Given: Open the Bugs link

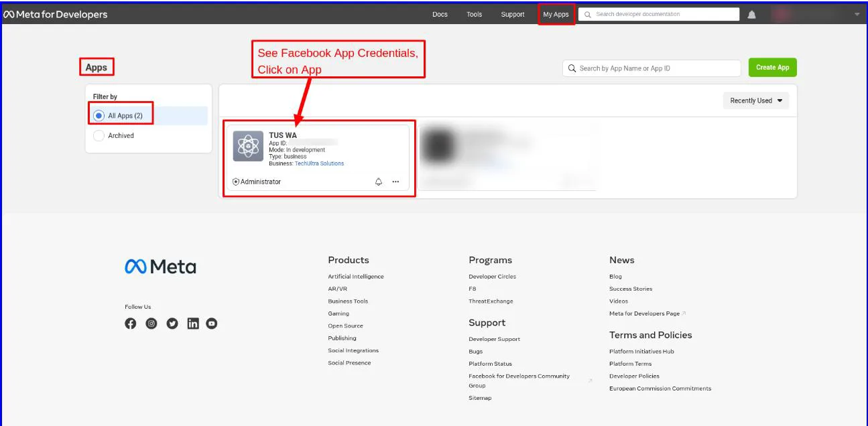Looking at the screenshot, I should coord(475,352).
